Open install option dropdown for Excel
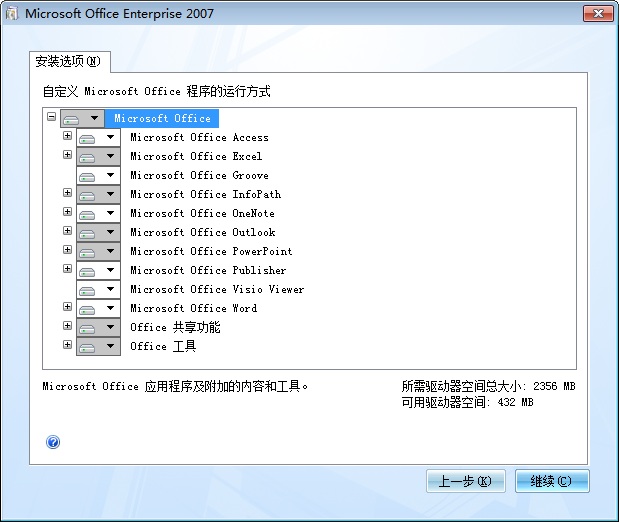 coord(98,156)
